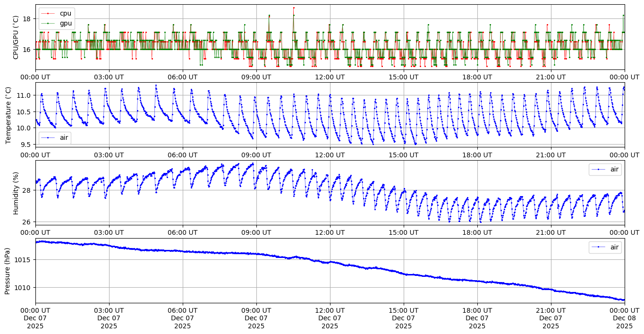
Task: Select the 'Temperature (°C)' y-axis label
Action: (x=8, y=115)
